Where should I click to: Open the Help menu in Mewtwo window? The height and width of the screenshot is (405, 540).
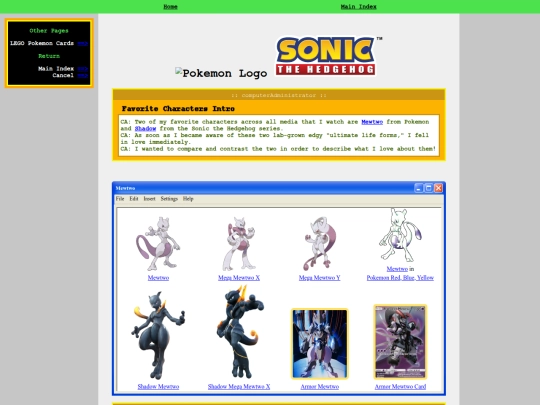(188, 199)
